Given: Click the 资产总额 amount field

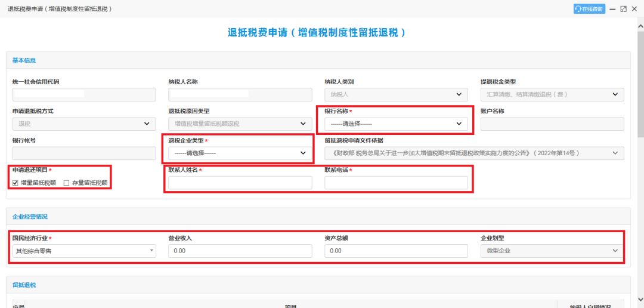Looking at the screenshot, I should coord(396,251).
